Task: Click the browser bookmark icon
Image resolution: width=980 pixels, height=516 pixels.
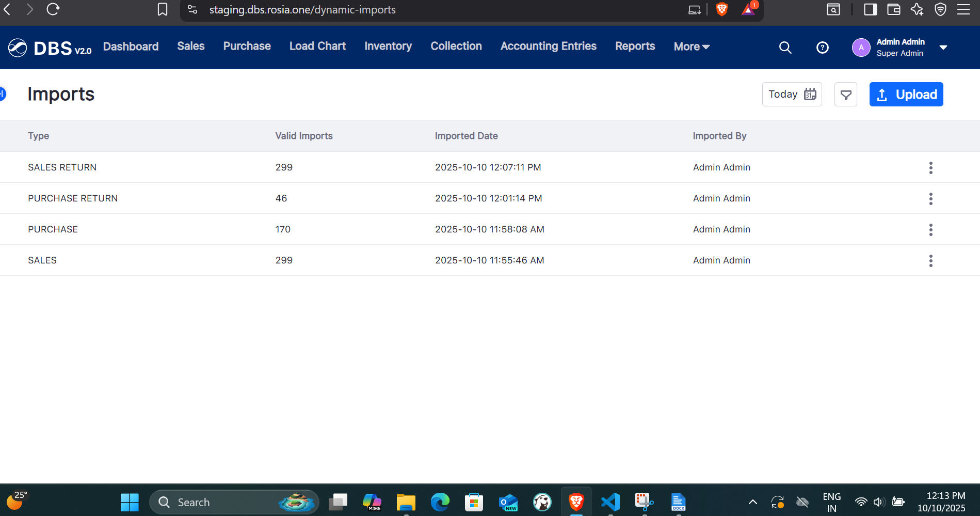Action: (x=162, y=10)
